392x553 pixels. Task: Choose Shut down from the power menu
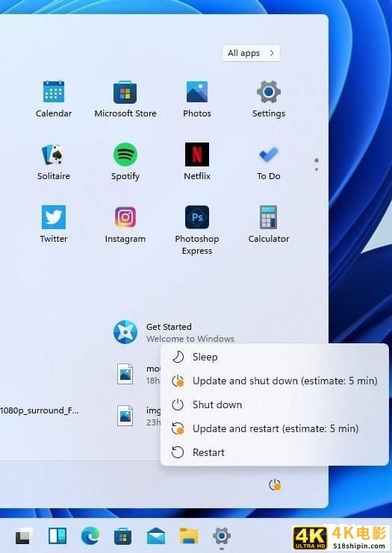pyautogui.click(x=275, y=404)
